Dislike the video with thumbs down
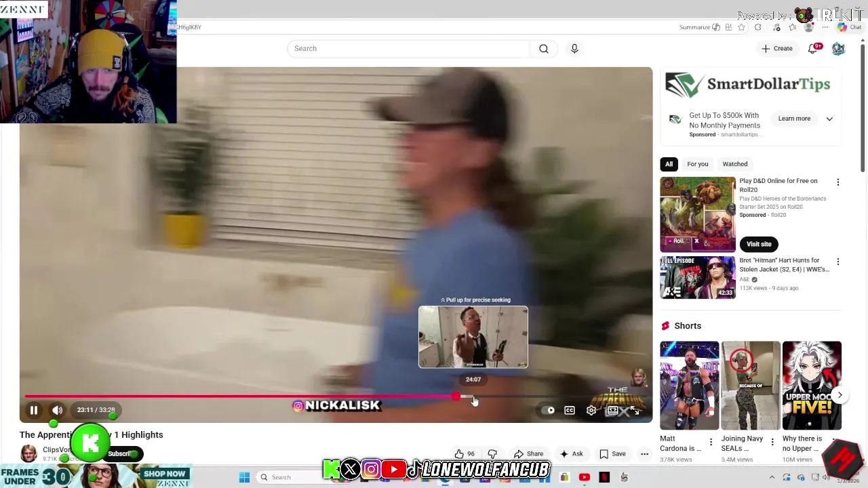868x488 pixels. point(492,454)
